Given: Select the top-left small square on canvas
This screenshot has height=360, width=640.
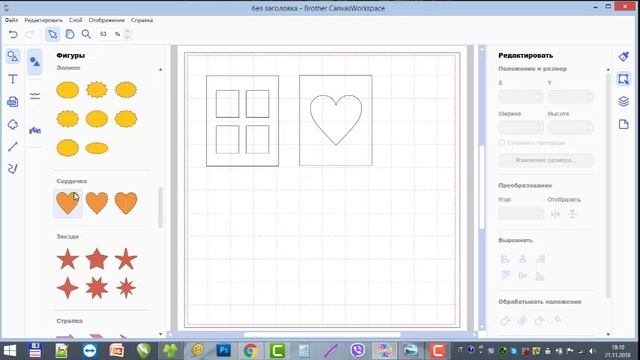Looking at the screenshot, I should tap(227, 104).
